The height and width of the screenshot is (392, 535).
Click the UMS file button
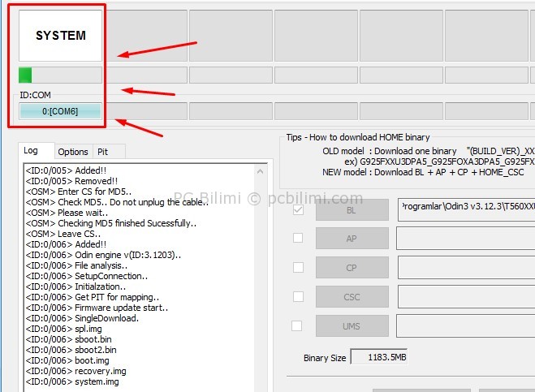pos(352,326)
